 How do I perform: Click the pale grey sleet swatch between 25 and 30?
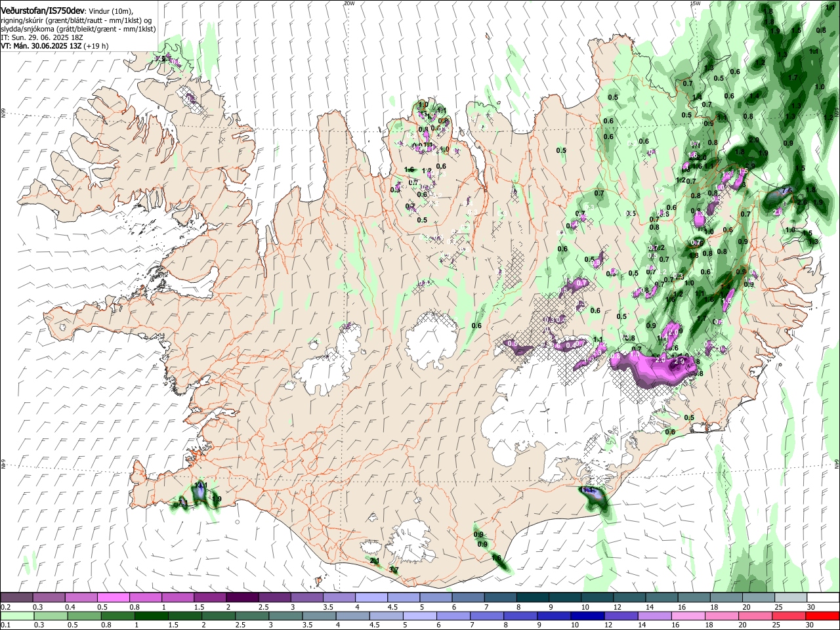click(x=791, y=598)
